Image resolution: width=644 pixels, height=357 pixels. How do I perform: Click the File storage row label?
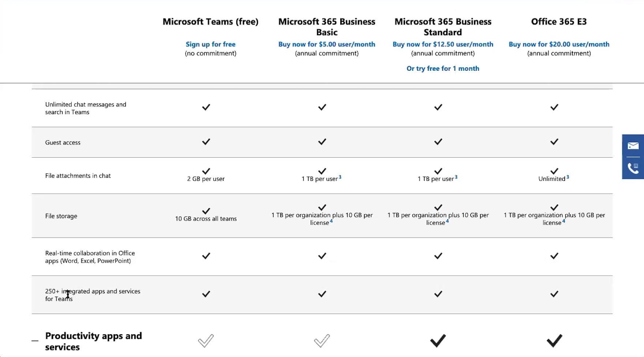pos(61,216)
